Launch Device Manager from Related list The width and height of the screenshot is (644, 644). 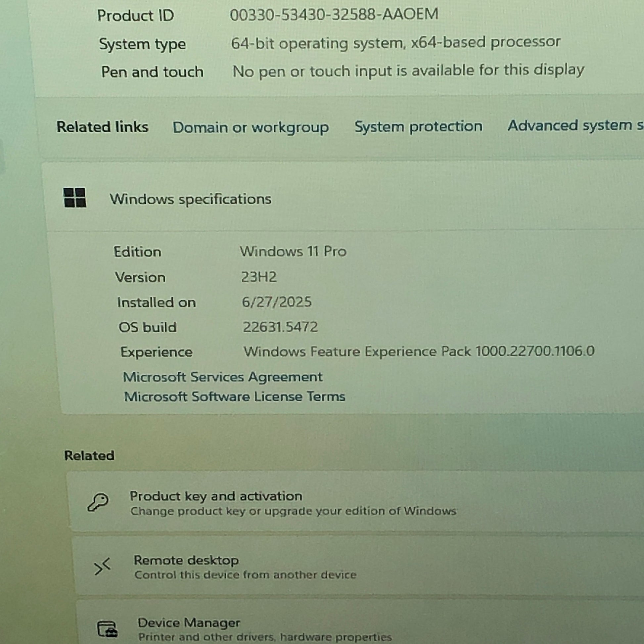(x=189, y=623)
